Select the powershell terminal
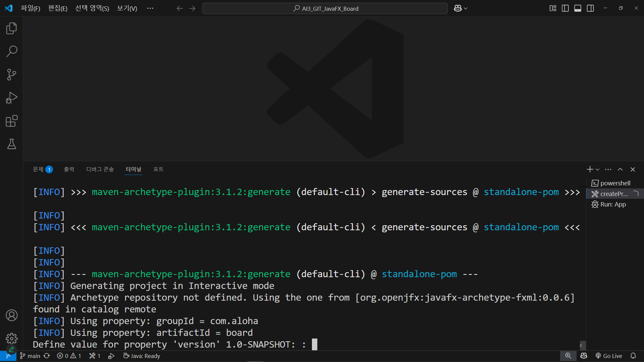This screenshot has height=362, width=644. (x=615, y=183)
